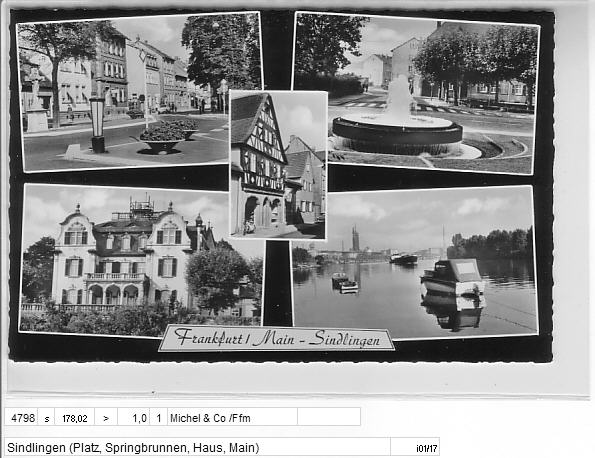
Task: Click the catalog number 4798 cell
Action: coord(22,418)
